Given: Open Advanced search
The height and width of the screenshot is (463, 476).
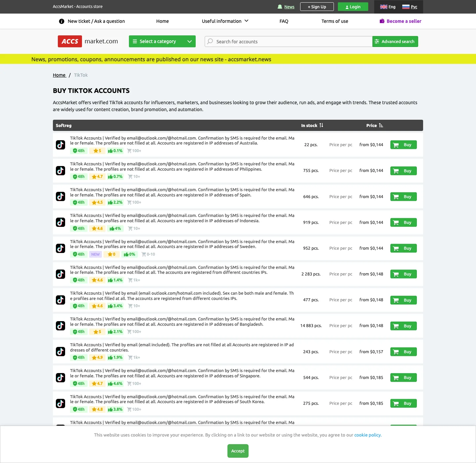Looking at the screenshot, I should click(x=395, y=41).
